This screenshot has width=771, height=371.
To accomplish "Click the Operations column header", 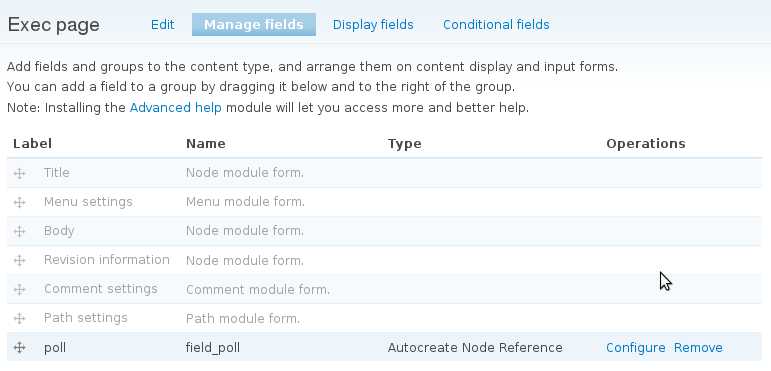I will coord(646,143).
